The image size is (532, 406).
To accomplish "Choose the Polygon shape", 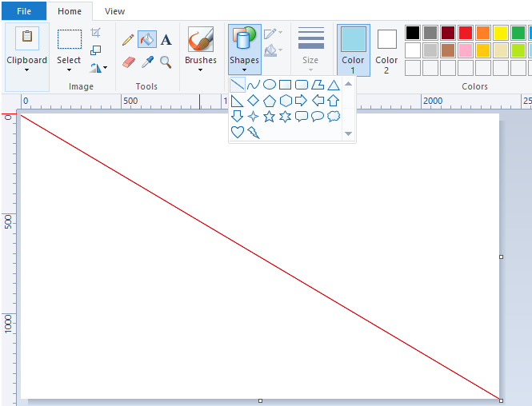I will 318,85.
